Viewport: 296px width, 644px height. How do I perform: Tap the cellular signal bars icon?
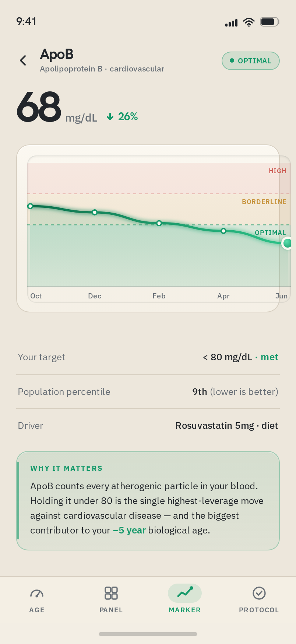(231, 23)
